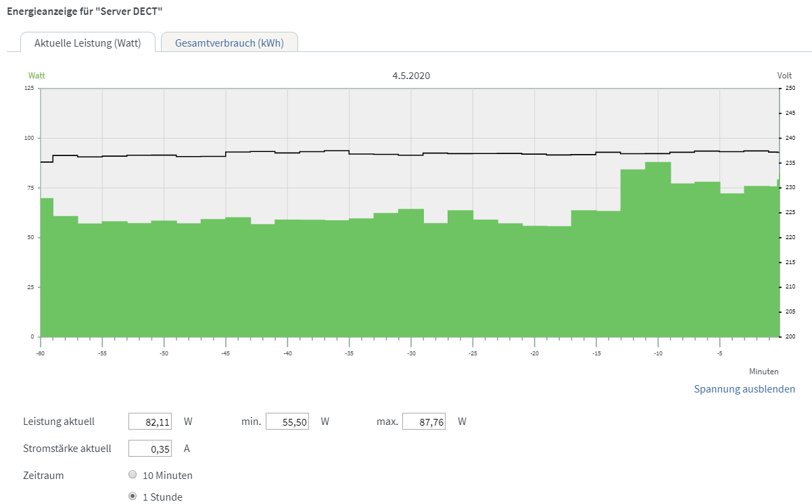Screen dimensions: 812x504
Task: Click the -30 tick on time axis
Action: pos(411,353)
